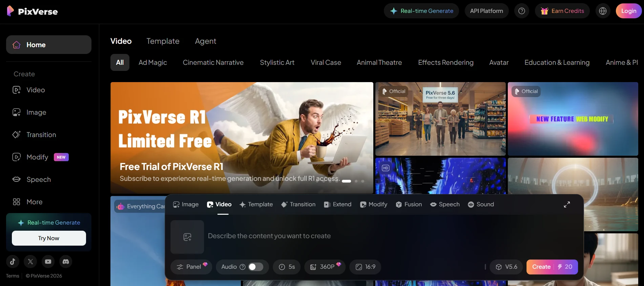Viewport: 644px width, 286px height.
Task: Open the V5.6 model version selector
Action: 506,267
